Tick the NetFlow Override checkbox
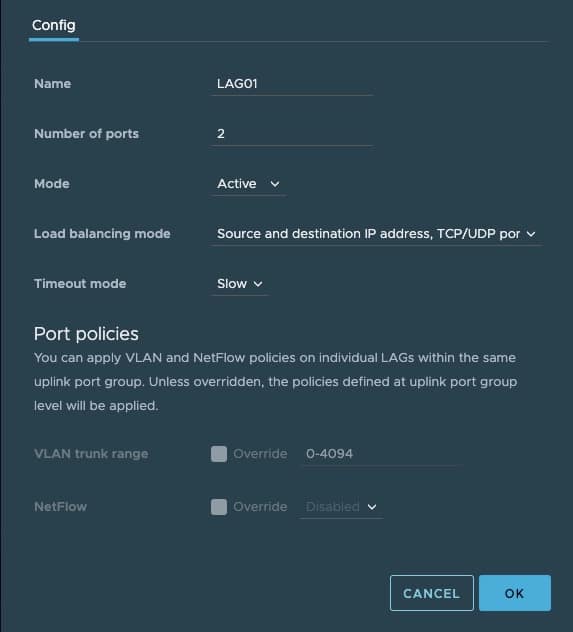The image size is (573, 632). click(x=219, y=507)
